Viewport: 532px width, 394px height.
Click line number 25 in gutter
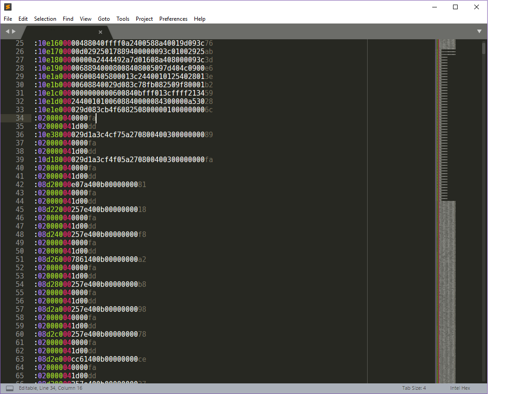pos(20,43)
